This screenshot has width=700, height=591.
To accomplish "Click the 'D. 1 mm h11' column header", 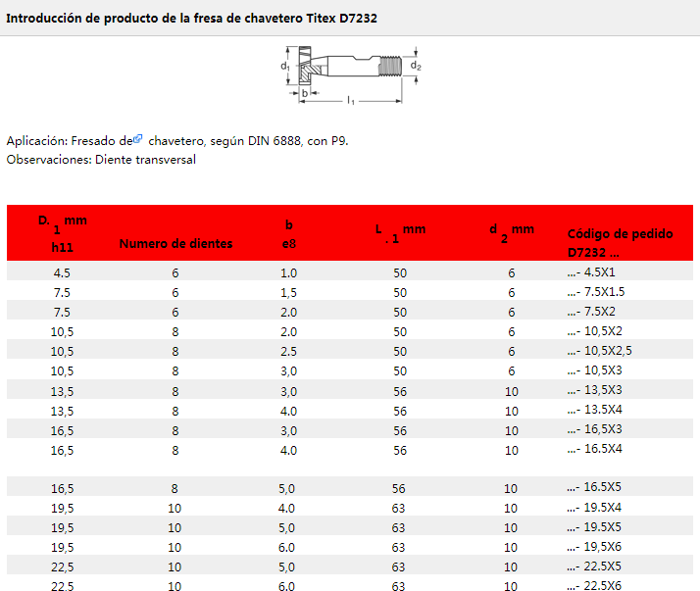I will pos(63,234).
